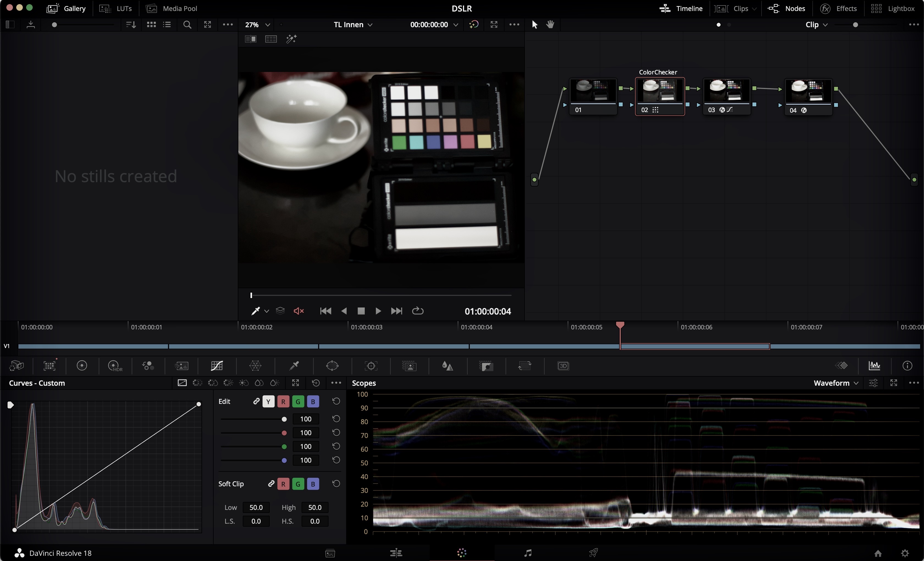This screenshot has width=924, height=561.
Task: Open the Color Warper palette
Action: (255, 366)
